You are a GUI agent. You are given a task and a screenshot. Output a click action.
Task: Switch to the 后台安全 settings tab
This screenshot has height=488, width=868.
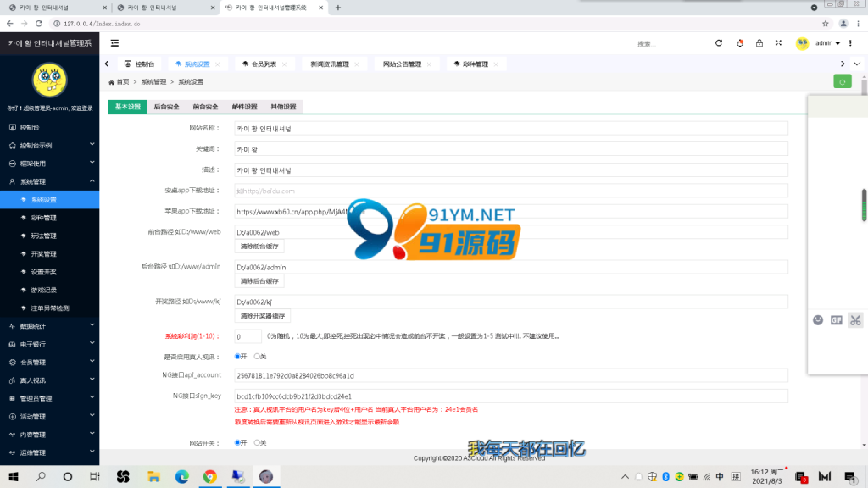pos(167,107)
